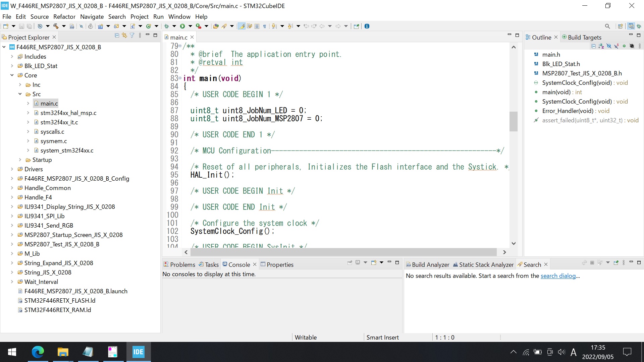Click the hammer Build icon
Screen dimensions: 644x362
(x=56, y=26)
